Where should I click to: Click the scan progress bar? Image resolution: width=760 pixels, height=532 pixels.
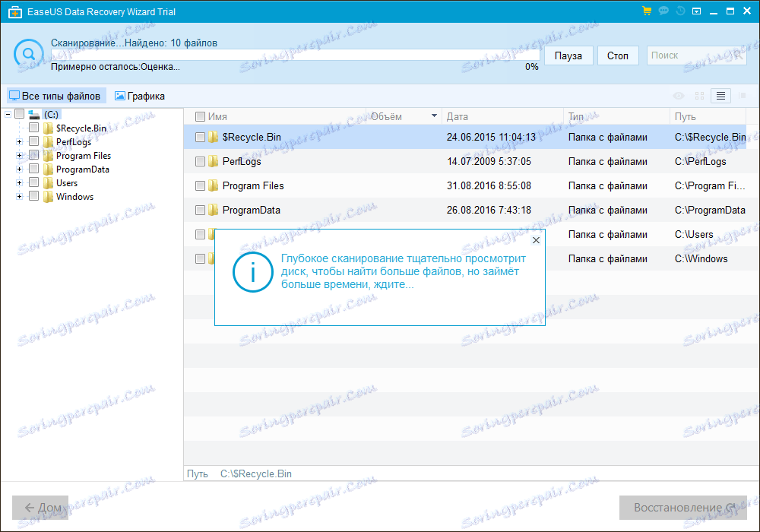(295, 55)
